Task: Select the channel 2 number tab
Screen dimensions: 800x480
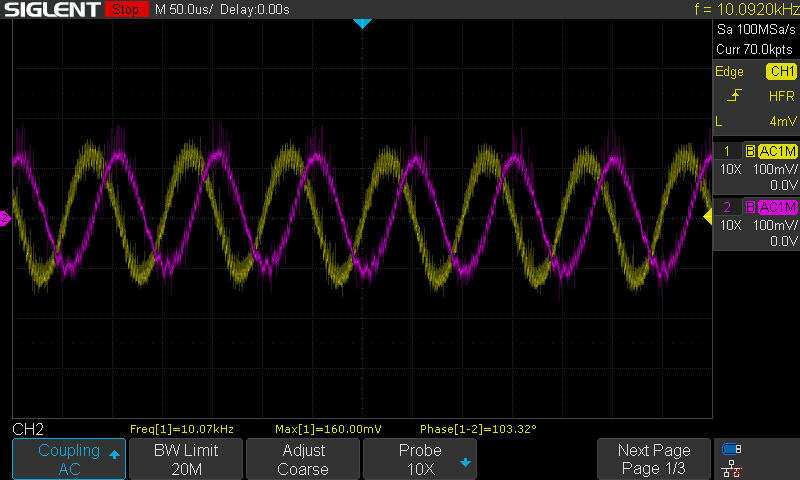Action: pyautogui.click(x=726, y=207)
